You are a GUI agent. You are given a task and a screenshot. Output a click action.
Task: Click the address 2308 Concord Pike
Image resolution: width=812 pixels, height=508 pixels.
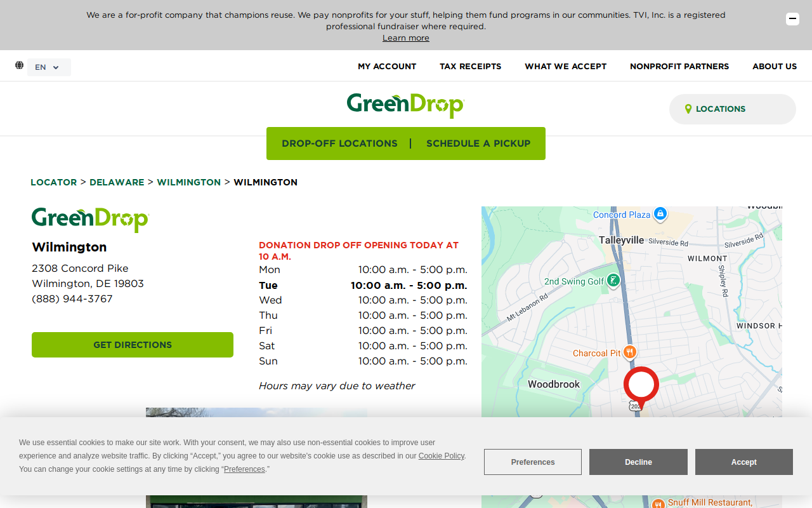click(x=80, y=269)
